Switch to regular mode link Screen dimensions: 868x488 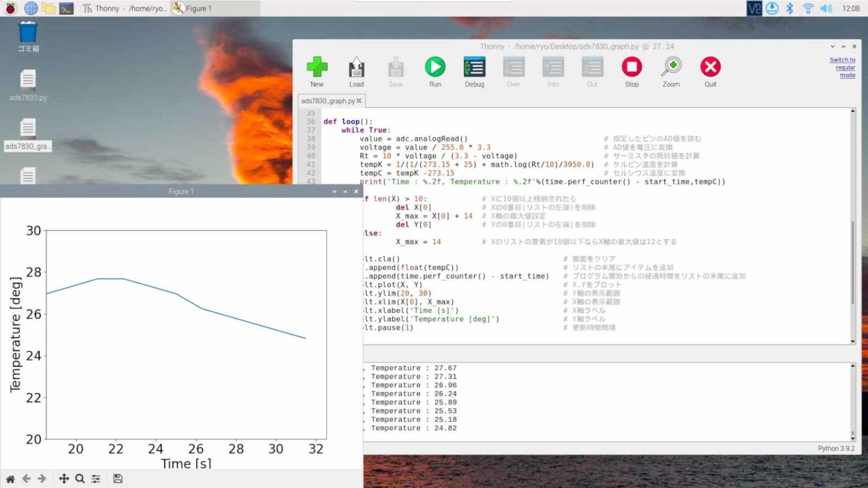(843, 67)
